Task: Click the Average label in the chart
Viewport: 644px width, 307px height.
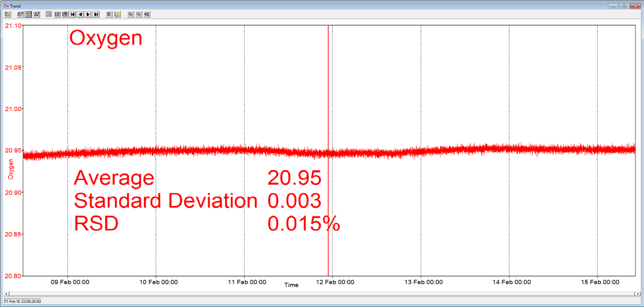Action: pos(115,179)
